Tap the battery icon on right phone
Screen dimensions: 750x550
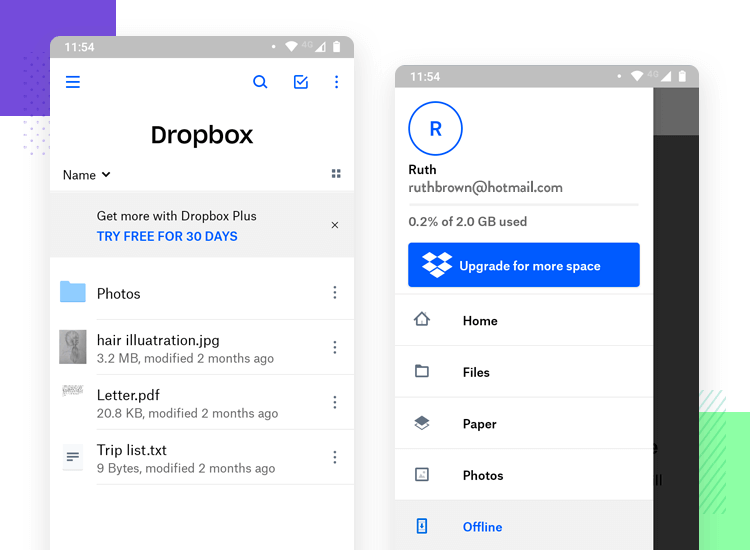pyautogui.click(x=683, y=76)
